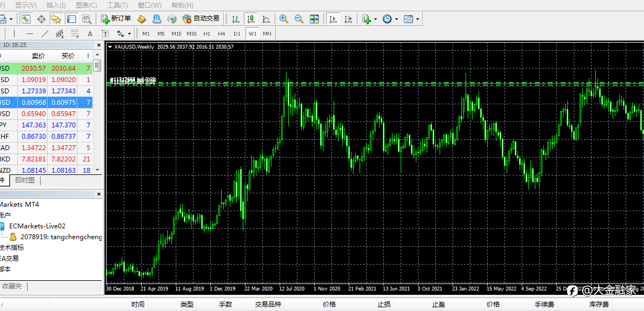Toggle the Navigator folder-star icon
The image size is (644, 311).
click(x=56, y=19)
